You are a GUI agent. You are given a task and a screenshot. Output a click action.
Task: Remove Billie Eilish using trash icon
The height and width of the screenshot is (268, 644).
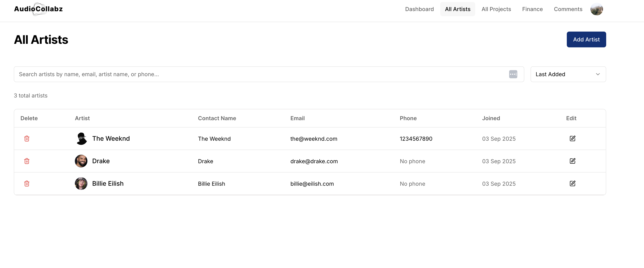[x=27, y=184]
